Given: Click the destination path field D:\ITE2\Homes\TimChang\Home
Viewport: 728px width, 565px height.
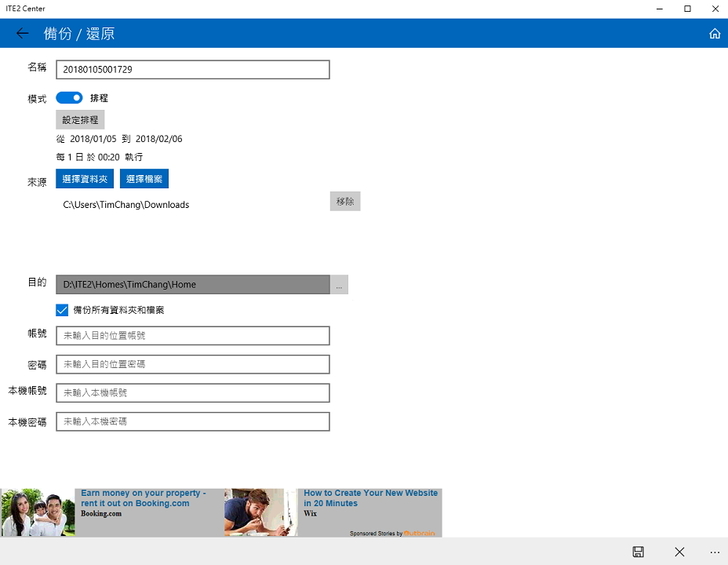Looking at the screenshot, I should [193, 285].
